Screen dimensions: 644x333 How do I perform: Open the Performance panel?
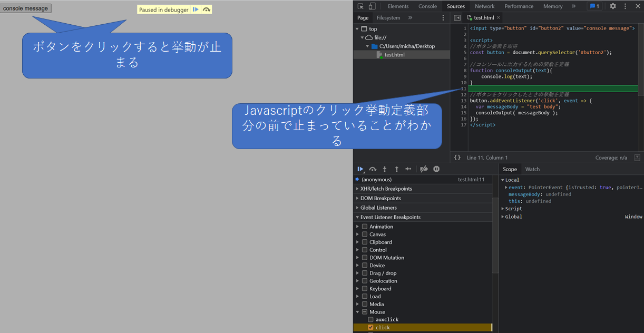click(x=519, y=6)
